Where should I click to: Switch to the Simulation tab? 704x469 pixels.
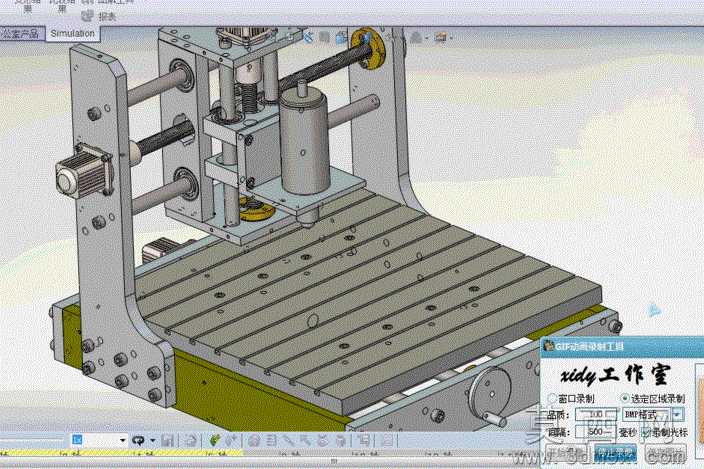(72, 34)
